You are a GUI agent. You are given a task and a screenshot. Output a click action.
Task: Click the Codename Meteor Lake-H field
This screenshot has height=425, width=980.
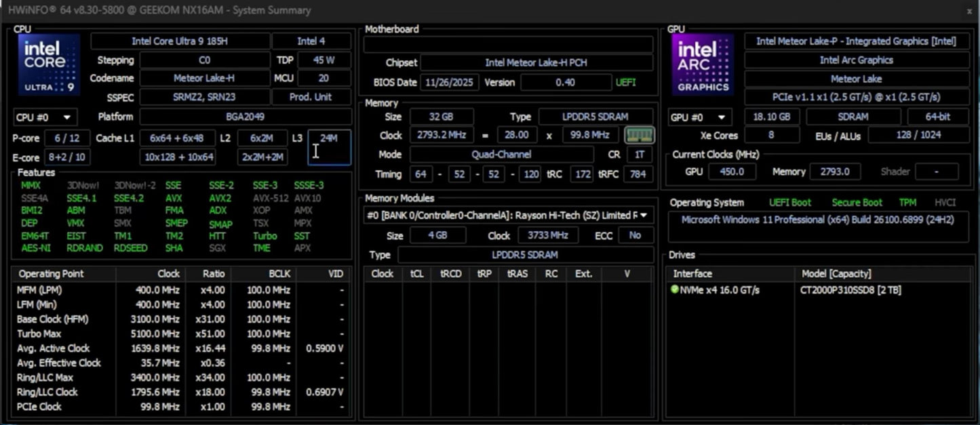tap(205, 79)
